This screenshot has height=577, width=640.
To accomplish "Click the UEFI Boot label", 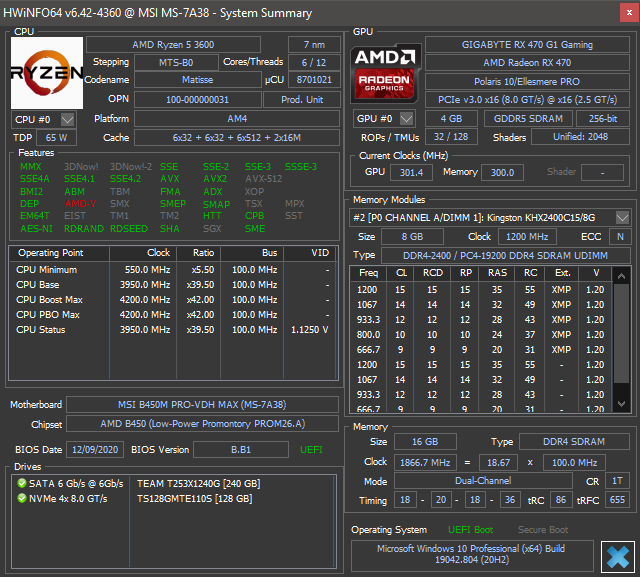I will 470,530.
